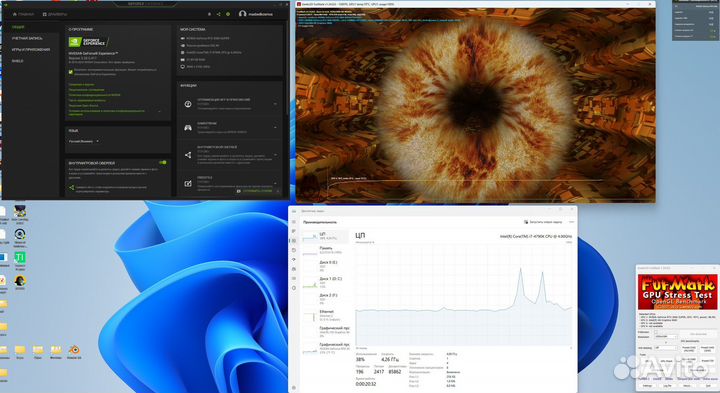Viewport: 720px width, 393px height.
Task: Click the user avatar in GeForce Experience
Action: coord(242,14)
